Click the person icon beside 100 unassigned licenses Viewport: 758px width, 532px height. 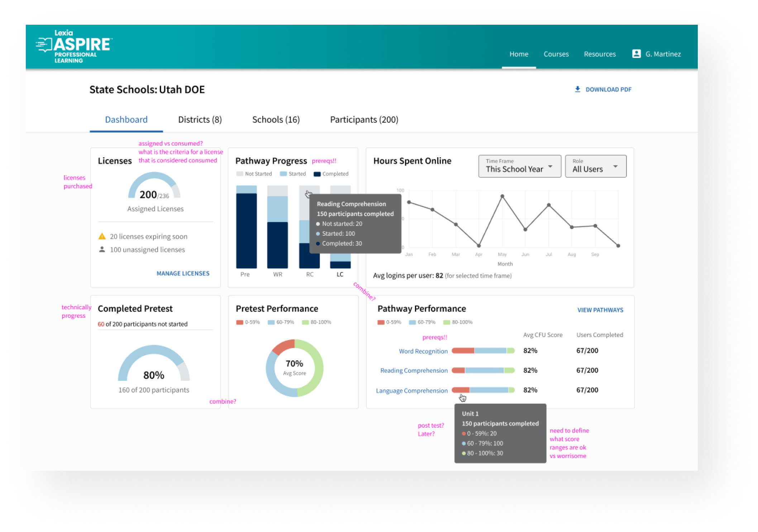coord(102,249)
